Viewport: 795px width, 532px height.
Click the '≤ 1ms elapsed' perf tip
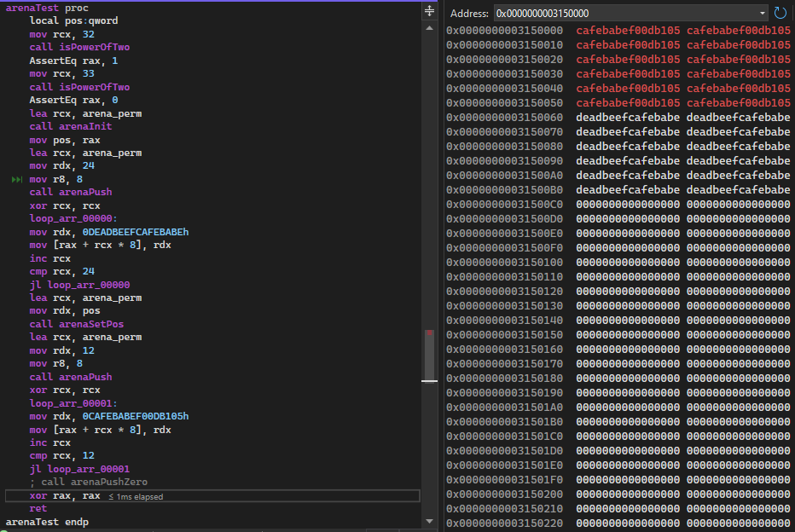click(x=136, y=497)
